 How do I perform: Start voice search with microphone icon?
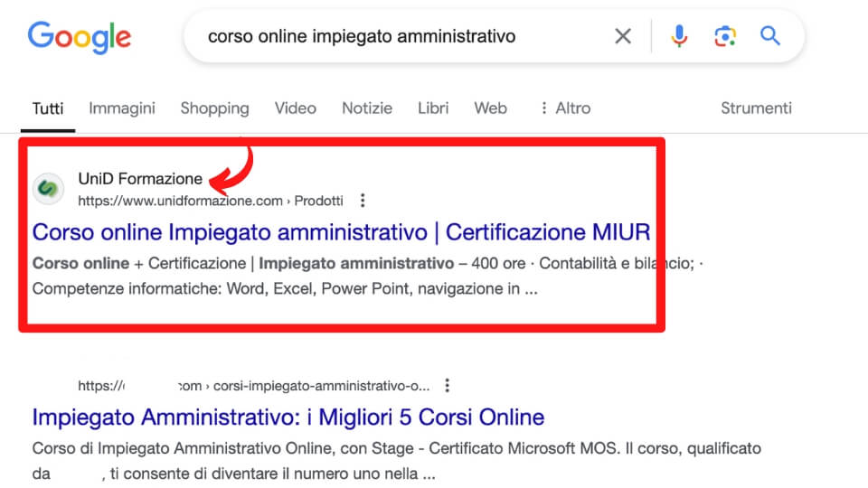click(x=679, y=36)
